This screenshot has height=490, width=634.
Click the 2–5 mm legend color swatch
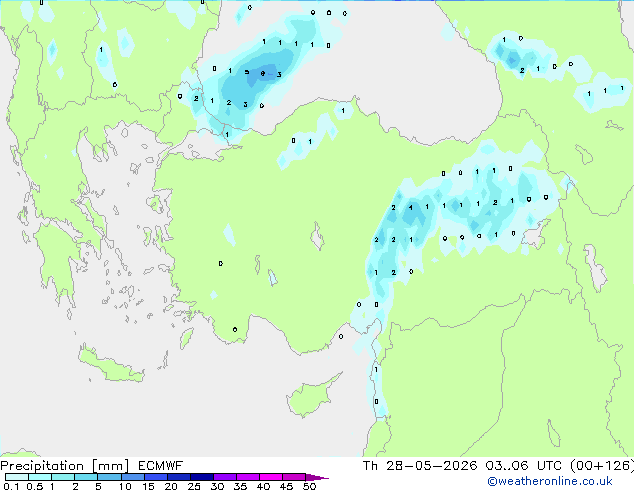pyautogui.click(x=86, y=477)
